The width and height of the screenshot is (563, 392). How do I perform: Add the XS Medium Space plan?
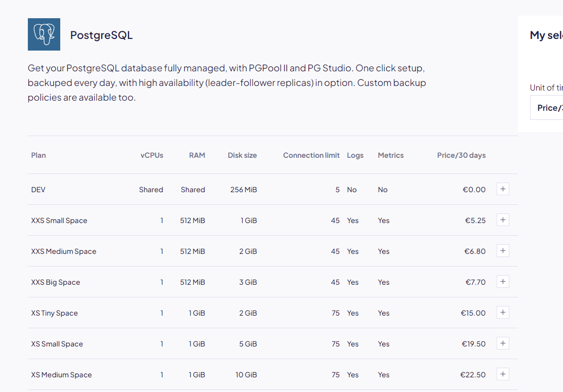pos(503,374)
